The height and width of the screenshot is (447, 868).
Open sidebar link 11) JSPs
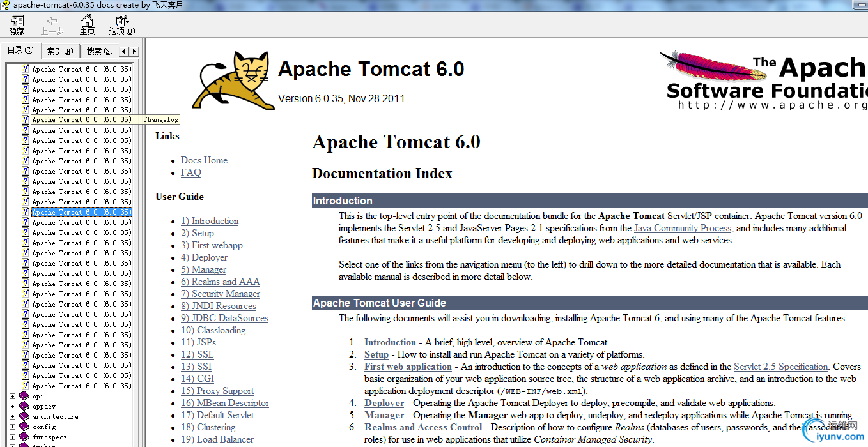(x=198, y=342)
